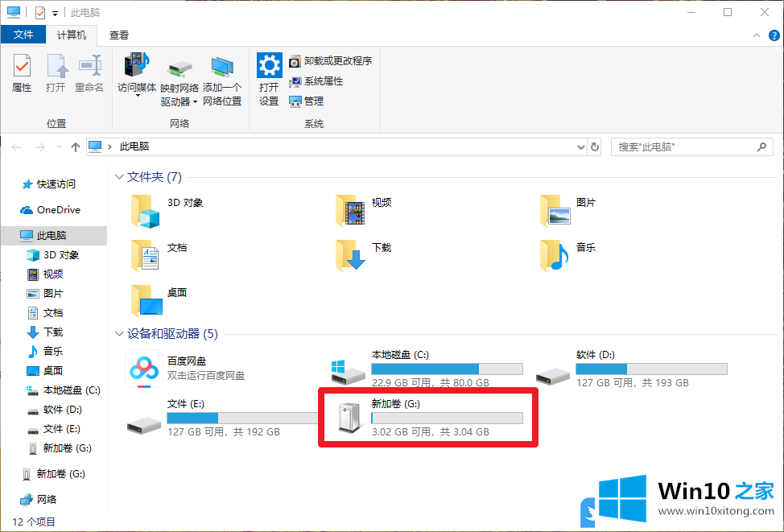This screenshot has height=532, width=784.
Task: Open the Properties (属性) ribbon button
Action: click(22, 73)
